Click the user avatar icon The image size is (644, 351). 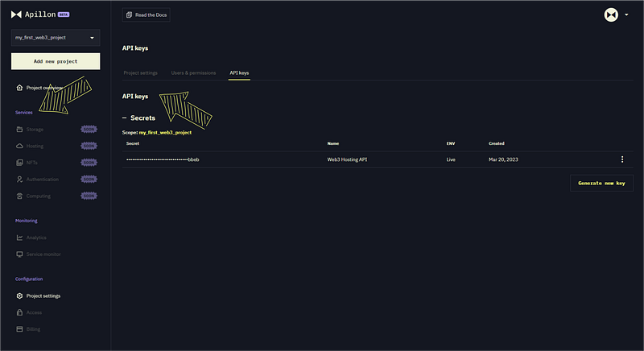click(611, 14)
